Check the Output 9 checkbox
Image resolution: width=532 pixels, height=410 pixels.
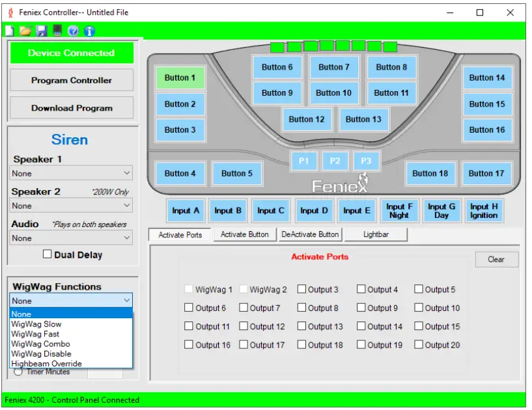pos(361,308)
